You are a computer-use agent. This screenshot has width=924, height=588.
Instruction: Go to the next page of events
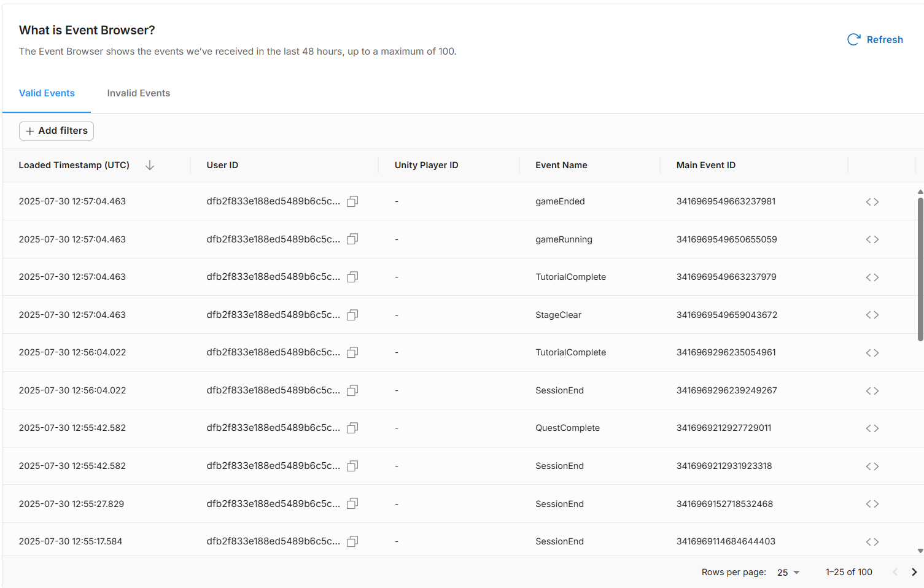tap(914, 572)
